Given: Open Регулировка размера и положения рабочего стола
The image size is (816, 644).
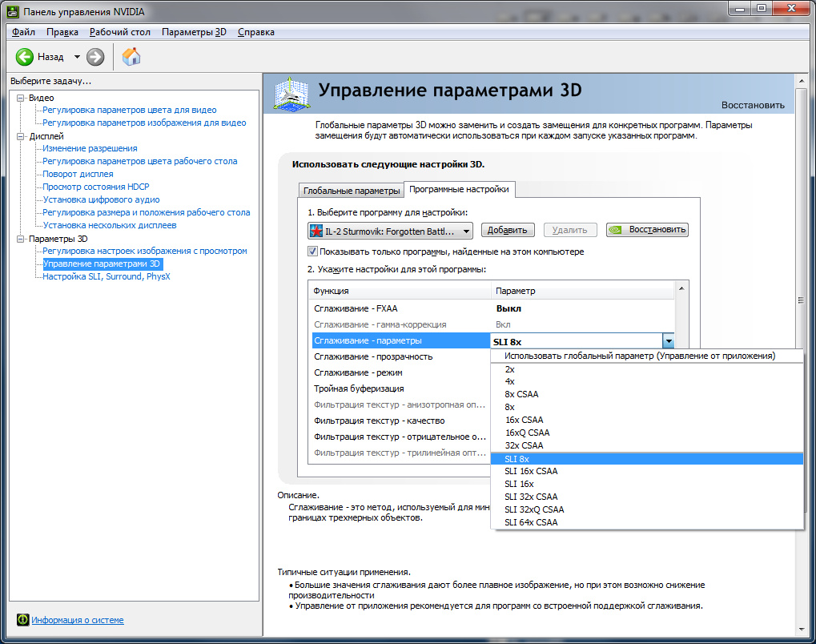Looking at the screenshot, I should click(147, 212).
